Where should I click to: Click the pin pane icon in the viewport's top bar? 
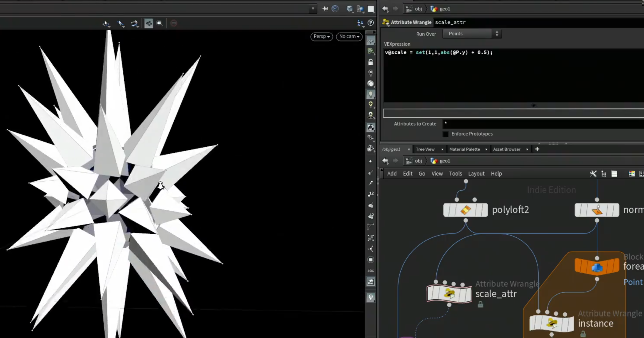[x=325, y=9]
